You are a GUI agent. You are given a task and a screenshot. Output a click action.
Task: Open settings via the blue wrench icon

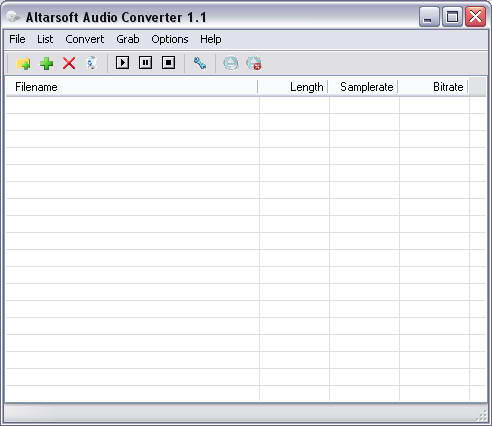[200, 63]
